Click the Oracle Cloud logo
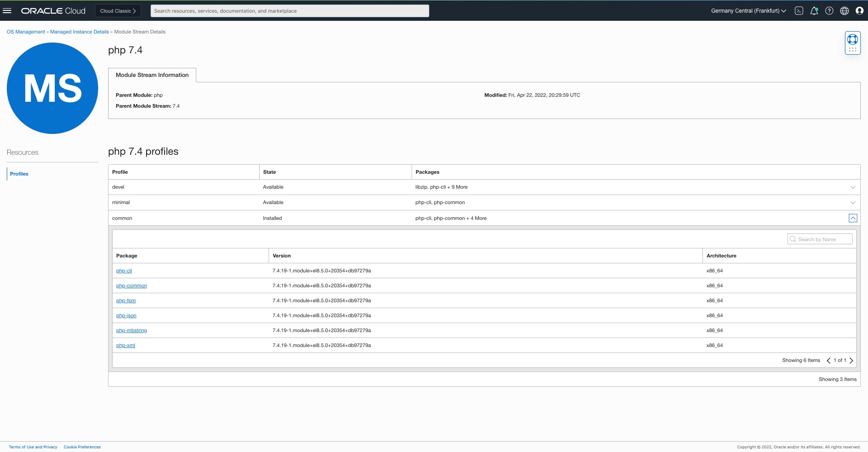868x452 pixels. [x=53, y=11]
